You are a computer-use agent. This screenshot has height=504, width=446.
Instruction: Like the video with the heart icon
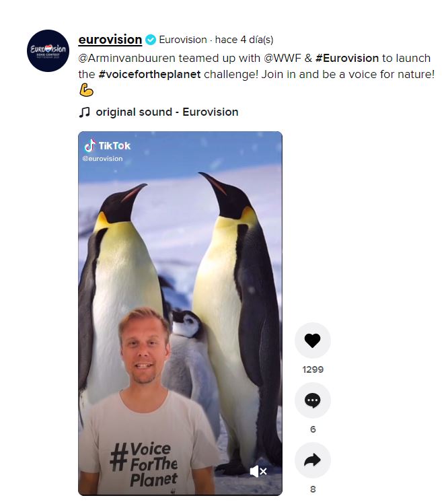312,340
